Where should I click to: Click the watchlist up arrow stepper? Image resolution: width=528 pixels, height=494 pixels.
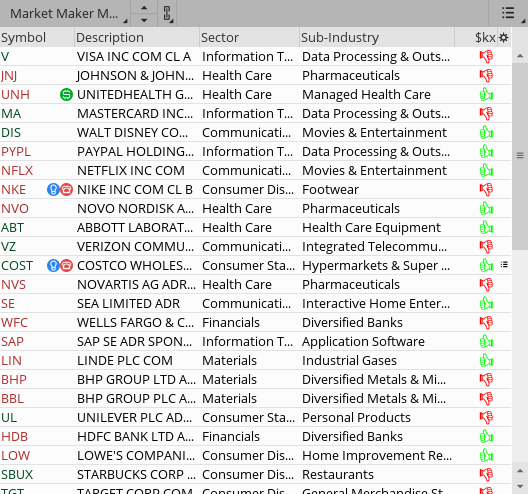[x=144, y=8]
